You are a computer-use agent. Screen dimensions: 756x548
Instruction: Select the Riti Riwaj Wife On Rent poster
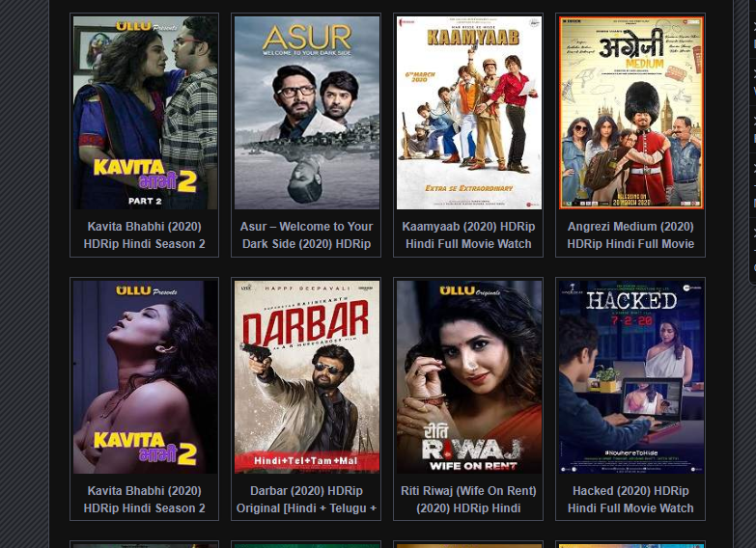pos(468,377)
